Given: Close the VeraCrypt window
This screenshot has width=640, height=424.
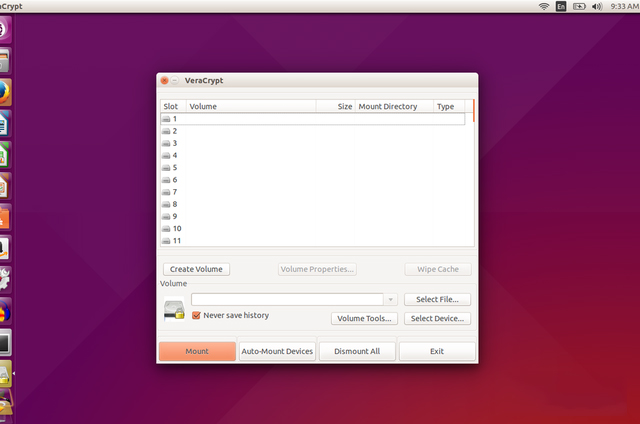Looking at the screenshot, I should click(x=164, y=80).
